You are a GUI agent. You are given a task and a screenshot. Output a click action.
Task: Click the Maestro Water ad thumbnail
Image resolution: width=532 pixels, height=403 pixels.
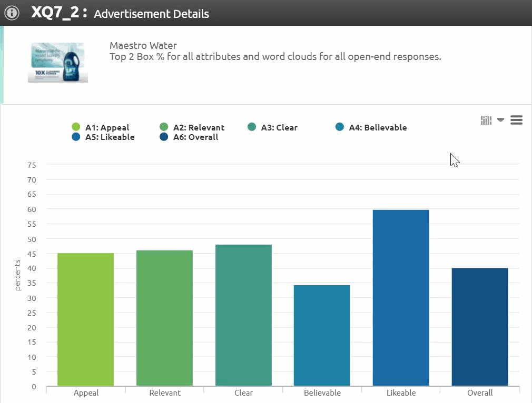[58, 63]
